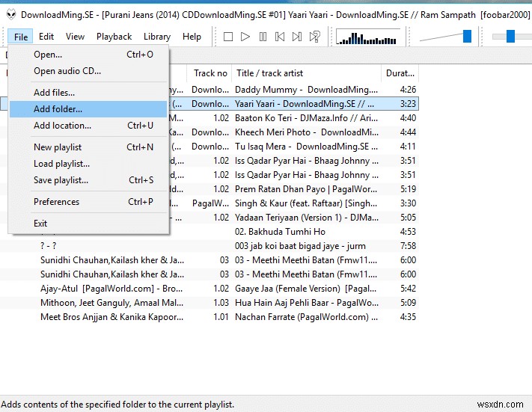Select track Nachan Farrate
The height and width of the screenshot is (412, 532).
(306, 317)
